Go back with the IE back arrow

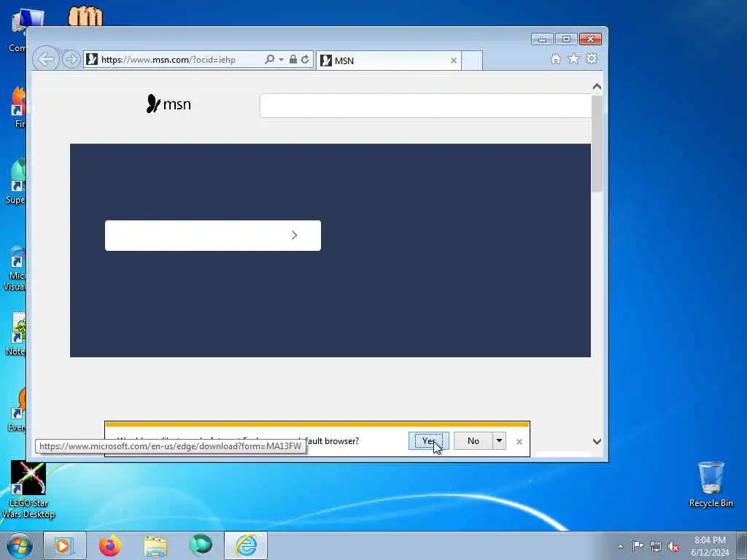46,60
